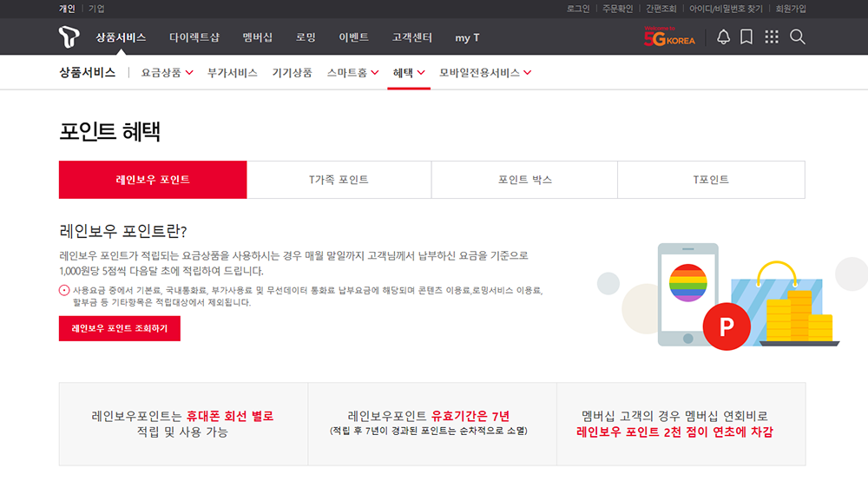Select T포인트 tab
The width and height of the screenshot is (868, 488).
coord(712,180)
